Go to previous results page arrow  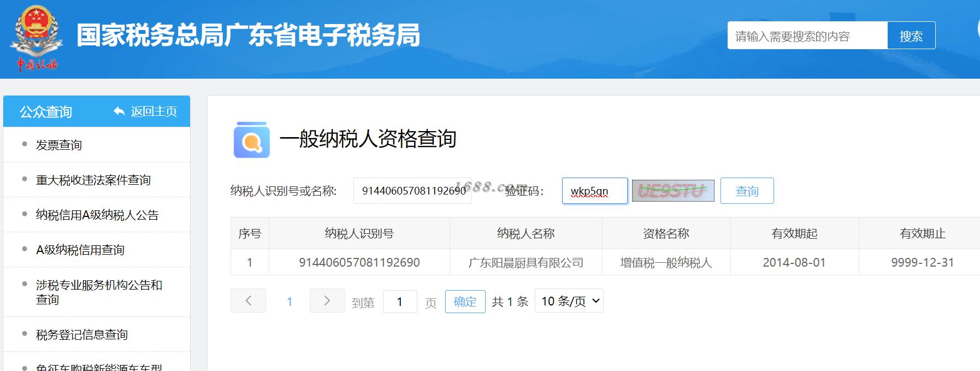point(248,301)
